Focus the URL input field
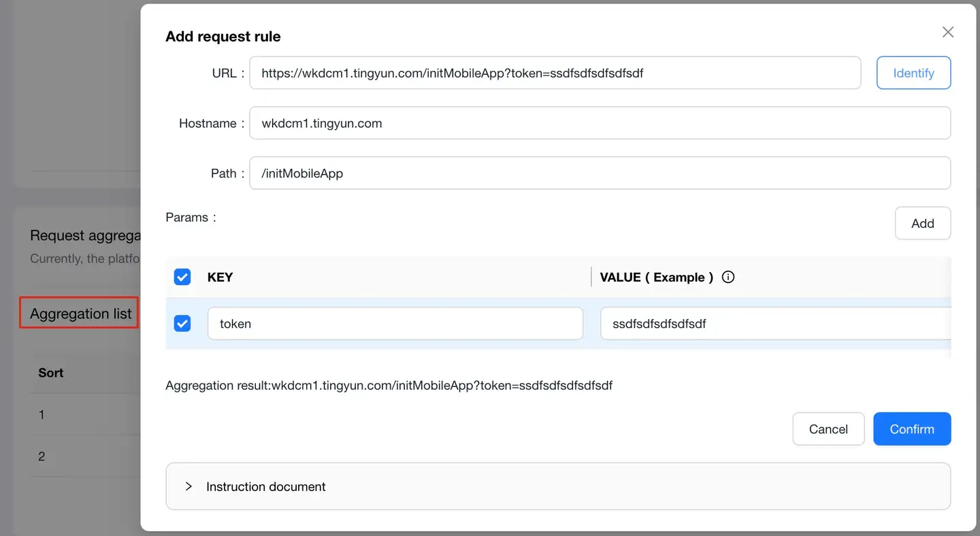Screen dimensions: 980x536 (555, 73)
